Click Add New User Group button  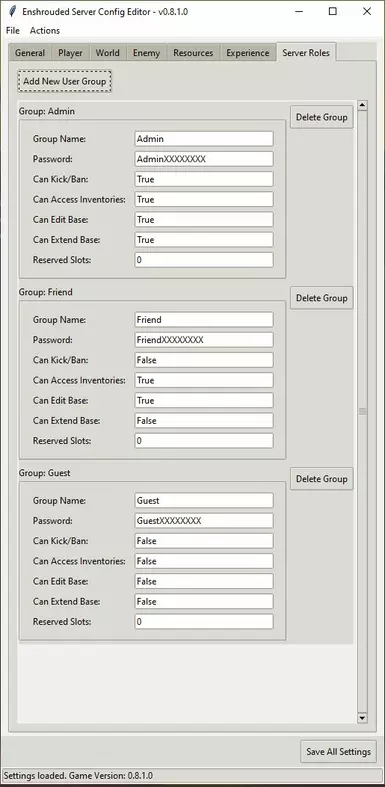[x=64, y=81]
